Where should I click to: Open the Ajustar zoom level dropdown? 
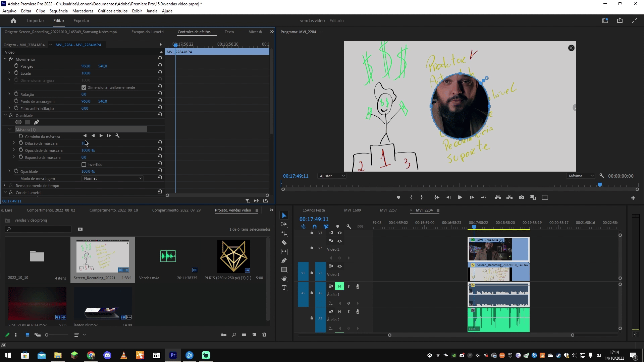(x=332, y=176)
